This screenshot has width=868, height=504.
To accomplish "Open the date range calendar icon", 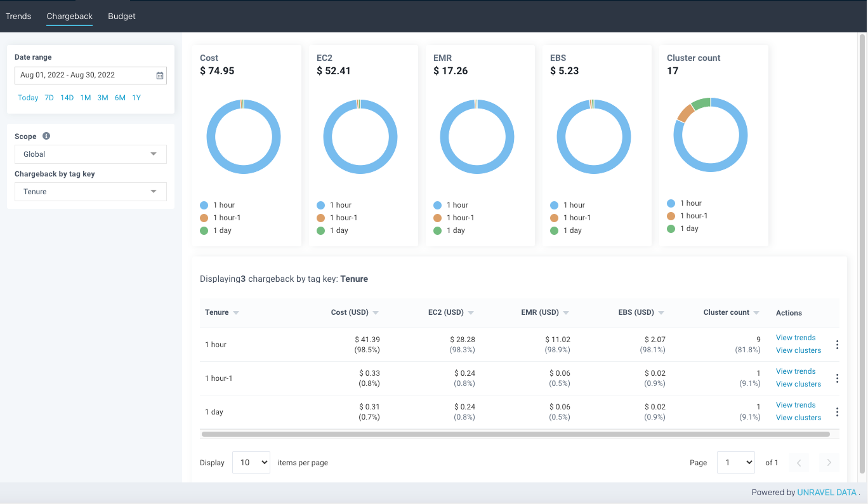I will pos(160,76).
